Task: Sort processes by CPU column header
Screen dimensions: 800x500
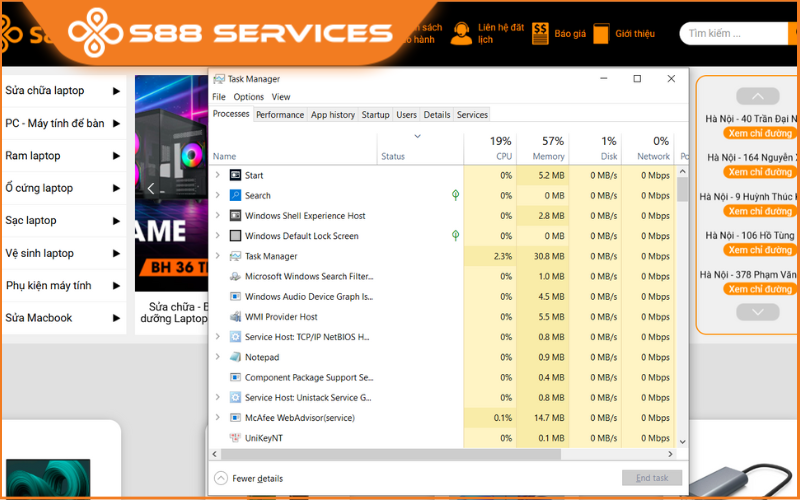Action: click(x=490, y=148)
